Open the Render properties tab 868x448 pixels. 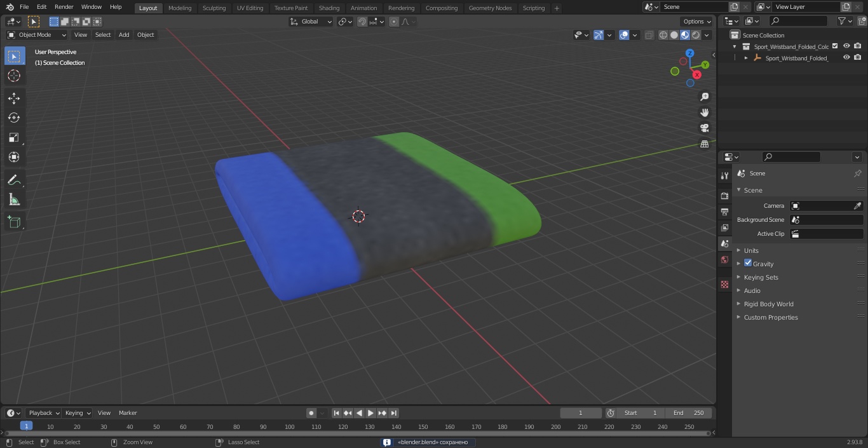[724, 196]
